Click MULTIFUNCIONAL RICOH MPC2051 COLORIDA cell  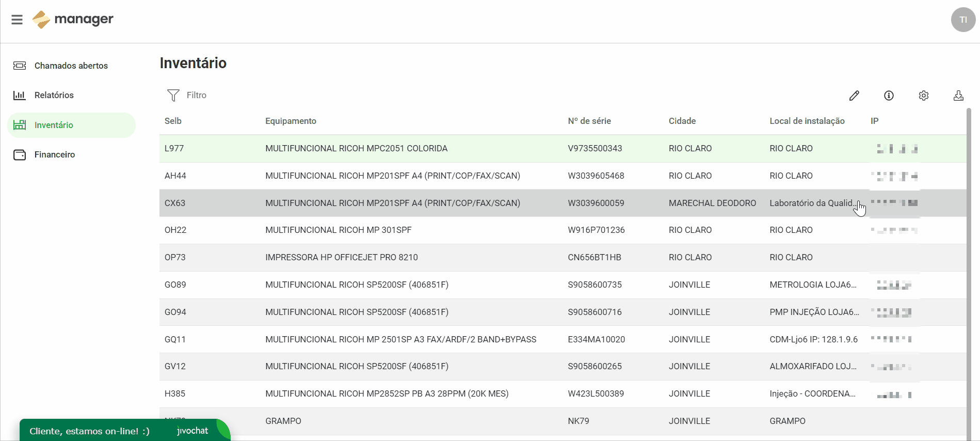point(356,149)
